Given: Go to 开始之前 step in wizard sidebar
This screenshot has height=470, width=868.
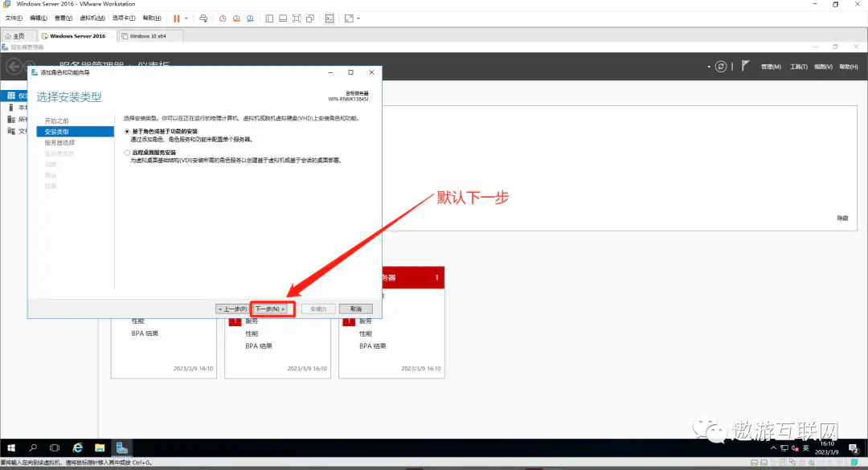Looking at the screenshot, I should 56,121.
